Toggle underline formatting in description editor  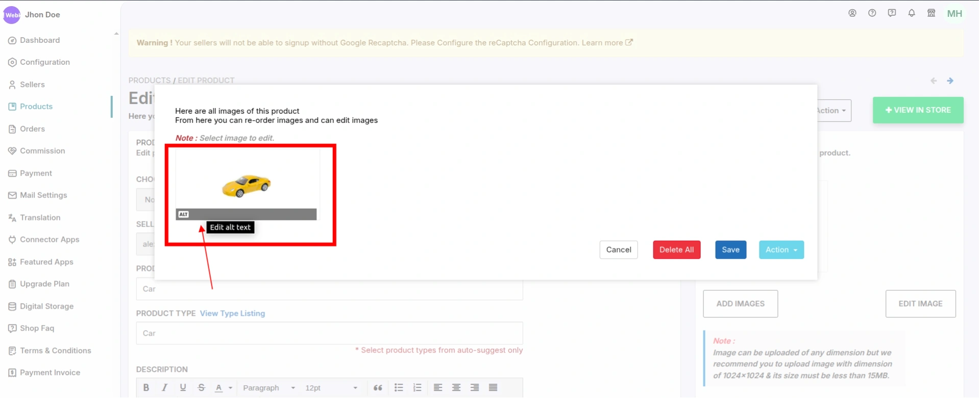(x=183, y=388)
